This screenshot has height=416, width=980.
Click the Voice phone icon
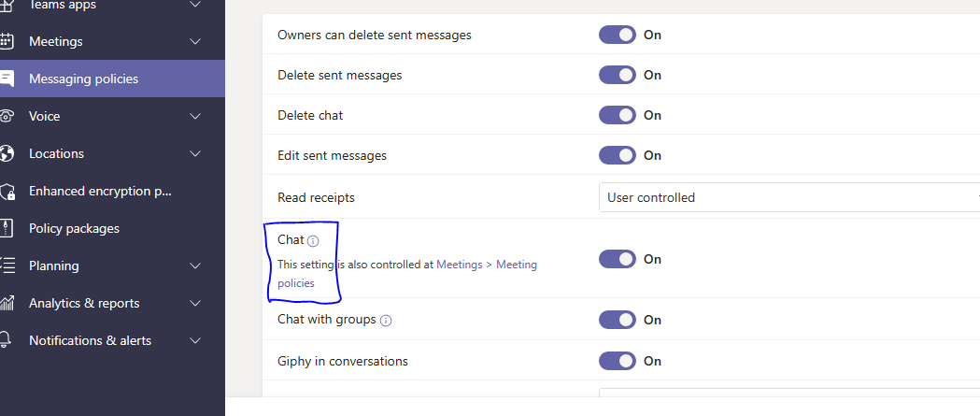[x=6, y=116]
